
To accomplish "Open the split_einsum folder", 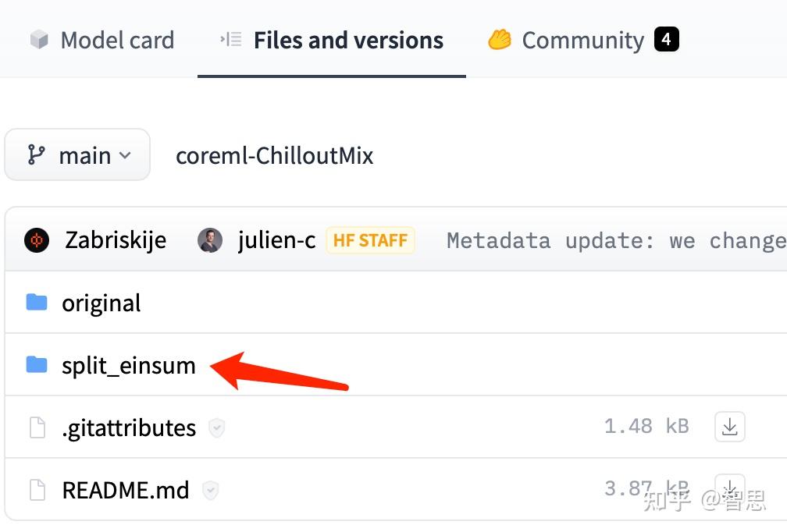I will point(129,365).
